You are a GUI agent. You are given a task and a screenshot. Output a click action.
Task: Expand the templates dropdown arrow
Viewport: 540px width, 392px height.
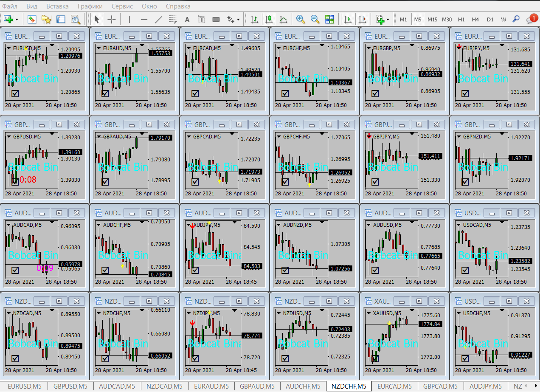tap(388, 20)
